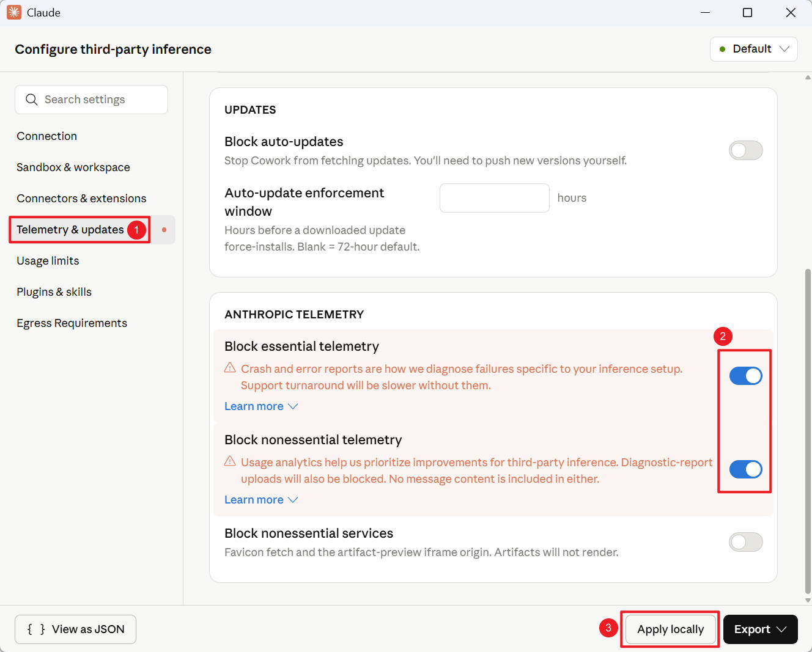Screen dimensions: 812x652
Task: Click the warning icon under nonessential telemetry
Action: click(230, 461)
